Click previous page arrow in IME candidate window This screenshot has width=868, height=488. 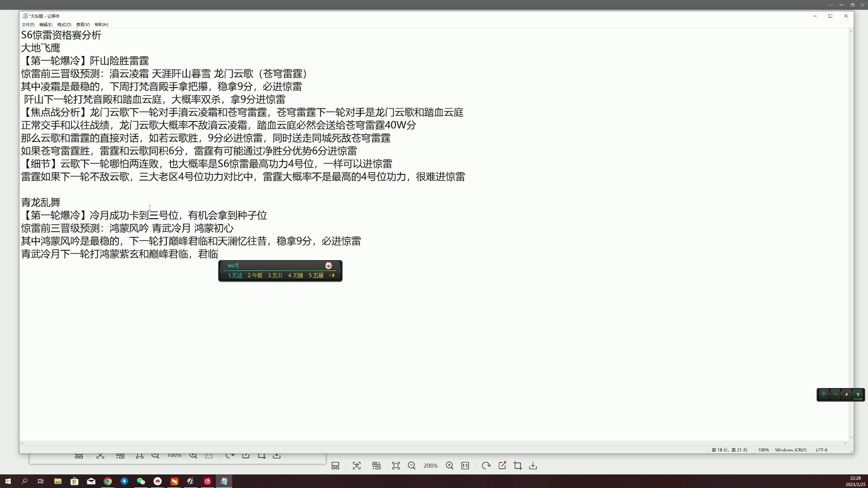tap(329, 275)
